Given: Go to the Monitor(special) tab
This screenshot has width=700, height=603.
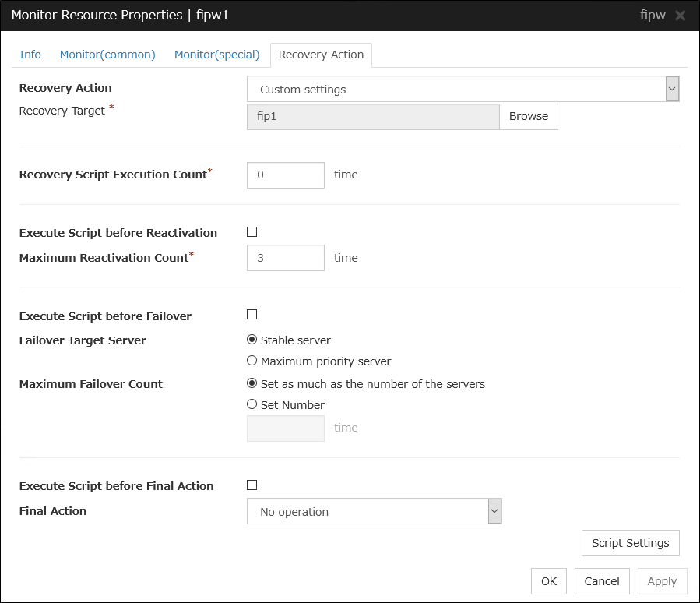Looking at the screenshot, I should point(216,55).
